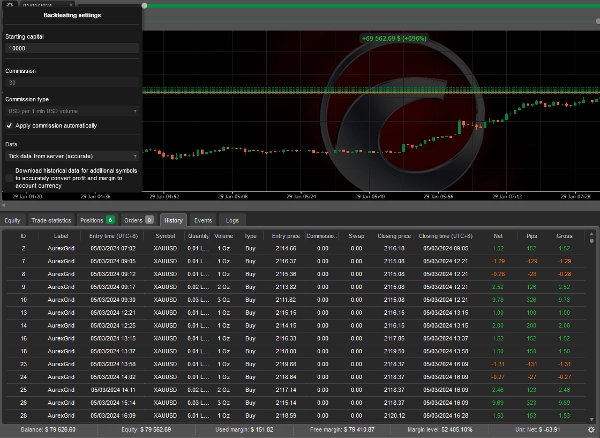Select entry time 05/03/2024 12:21 in row 13

point(113,313)
